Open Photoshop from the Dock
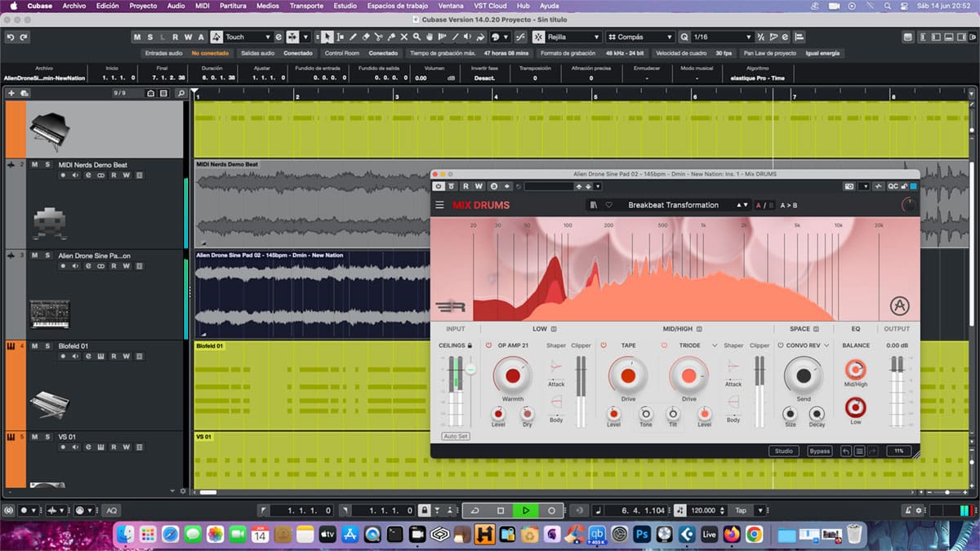The image size is (980, 551). coord(642,535)
